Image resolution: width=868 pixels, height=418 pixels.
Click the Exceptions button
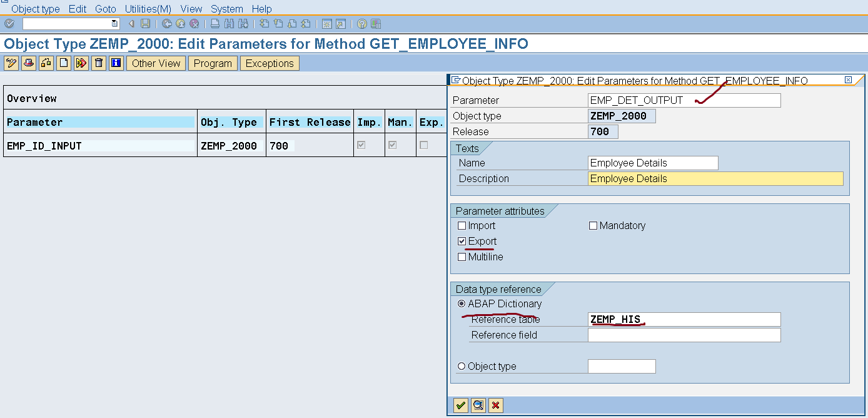(x=270, y=63)
